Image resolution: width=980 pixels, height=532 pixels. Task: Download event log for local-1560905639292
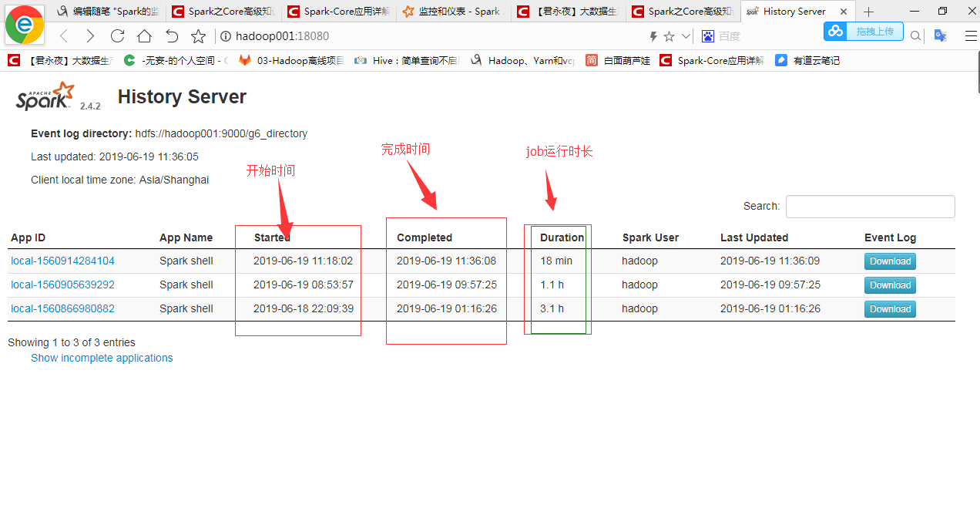(x=890, y=285)
